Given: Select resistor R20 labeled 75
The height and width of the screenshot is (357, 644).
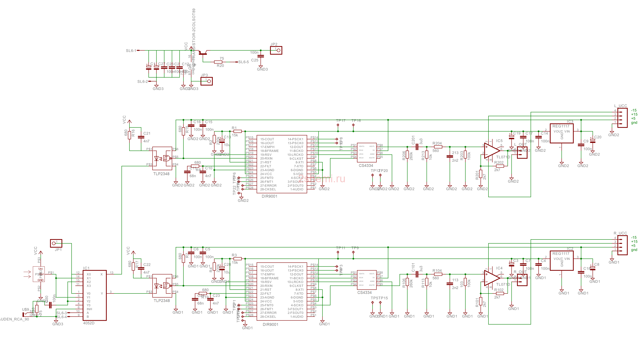Looking at the screenshot, I should click(x=218, y=62).
